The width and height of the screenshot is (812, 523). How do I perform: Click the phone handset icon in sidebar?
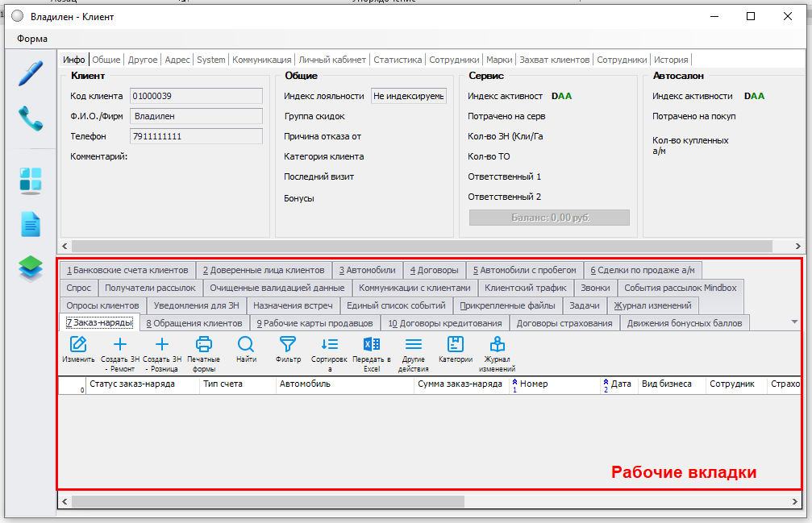(x=30, y=119)
